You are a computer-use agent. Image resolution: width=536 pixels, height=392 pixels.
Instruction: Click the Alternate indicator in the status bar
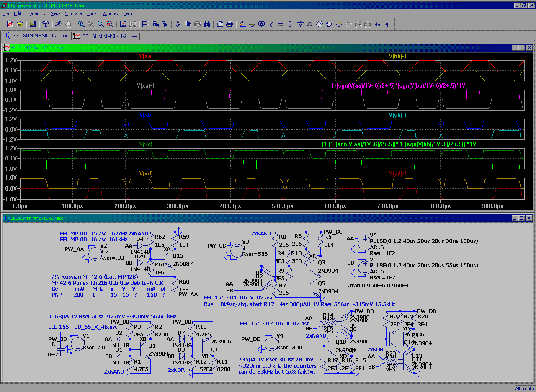pyautogui.click(x=524, y=389)
